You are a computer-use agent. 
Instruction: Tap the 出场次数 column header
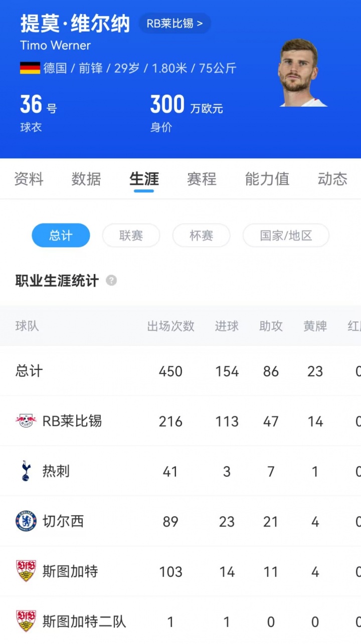click(x=170, y=326)
